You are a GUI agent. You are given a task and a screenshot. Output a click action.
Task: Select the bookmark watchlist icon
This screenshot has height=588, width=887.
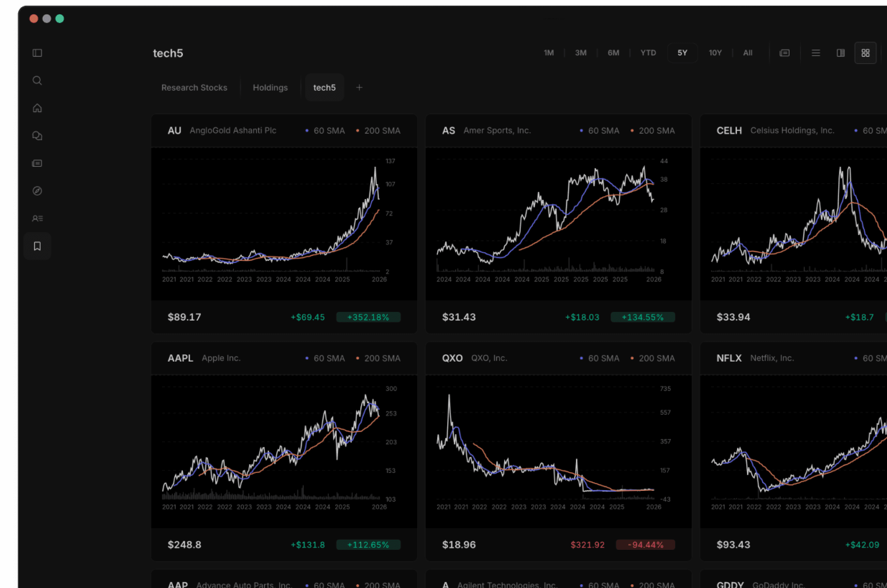(x=37, y=246)
